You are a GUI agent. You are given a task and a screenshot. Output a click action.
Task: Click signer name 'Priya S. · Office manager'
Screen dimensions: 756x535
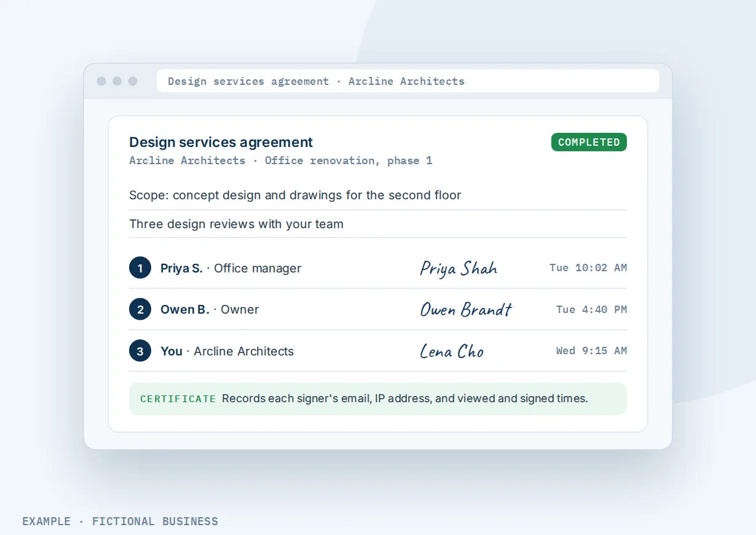tap(231, 268)
